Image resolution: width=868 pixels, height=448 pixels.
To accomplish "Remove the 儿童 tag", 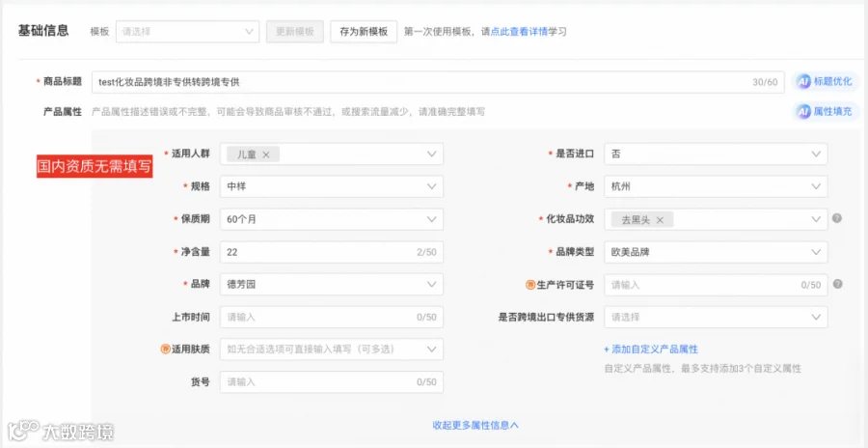I will tap(266, 154).
